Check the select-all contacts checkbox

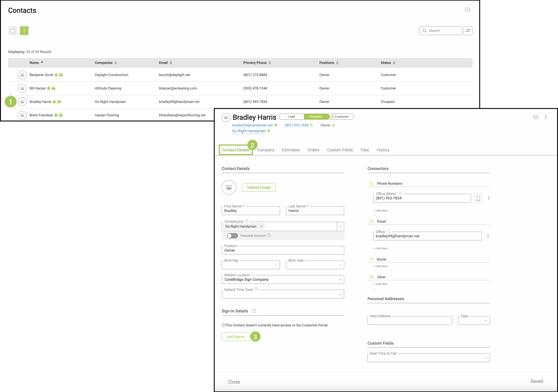pyautogui.click(x=12, y=31)
